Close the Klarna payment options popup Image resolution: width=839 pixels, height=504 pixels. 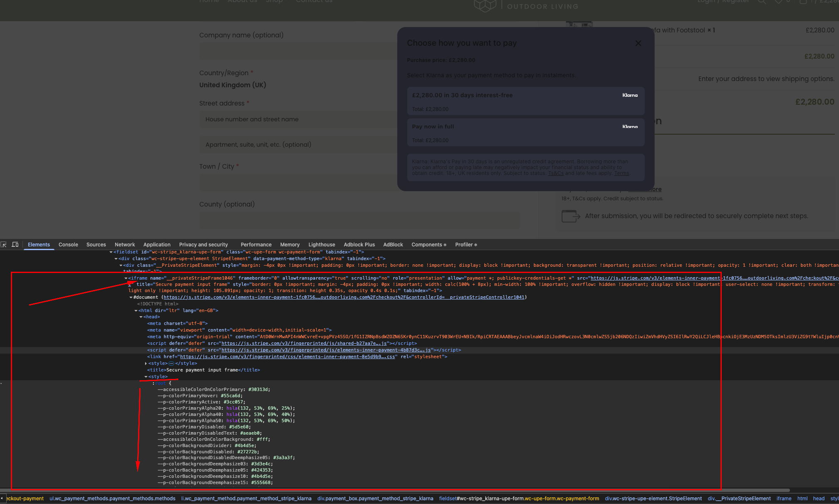pos(638,43)
